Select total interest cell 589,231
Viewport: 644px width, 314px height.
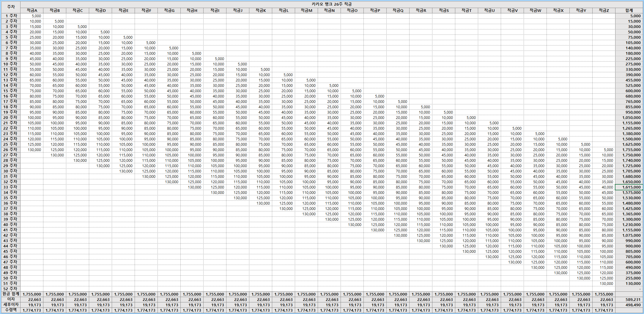629,299
